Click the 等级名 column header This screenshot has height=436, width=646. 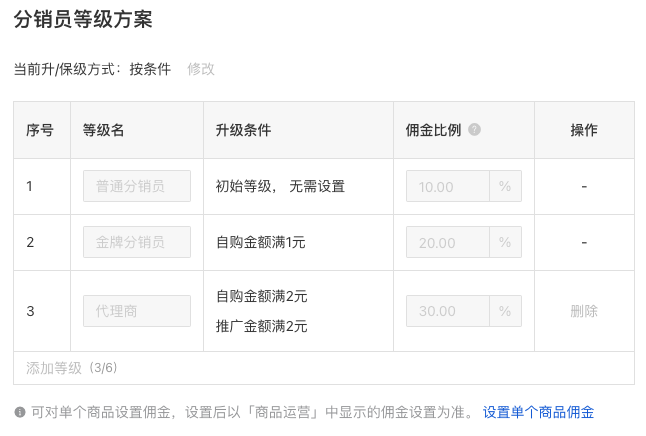(103, 130)
